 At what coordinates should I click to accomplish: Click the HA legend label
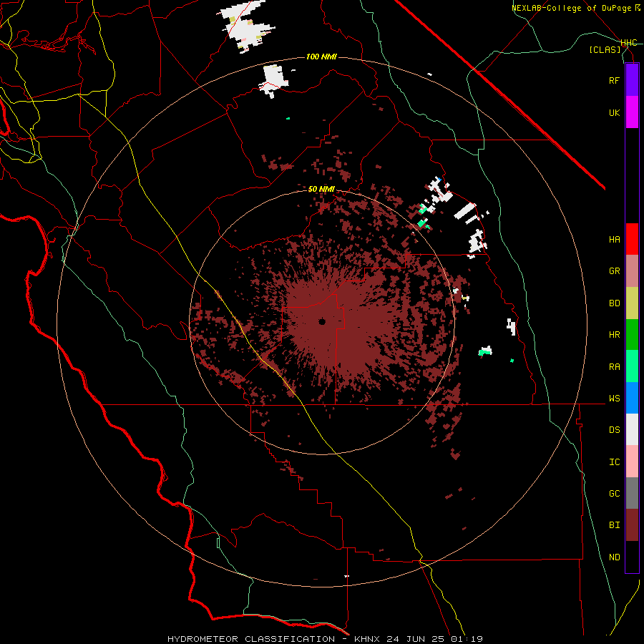pos(614,240)
